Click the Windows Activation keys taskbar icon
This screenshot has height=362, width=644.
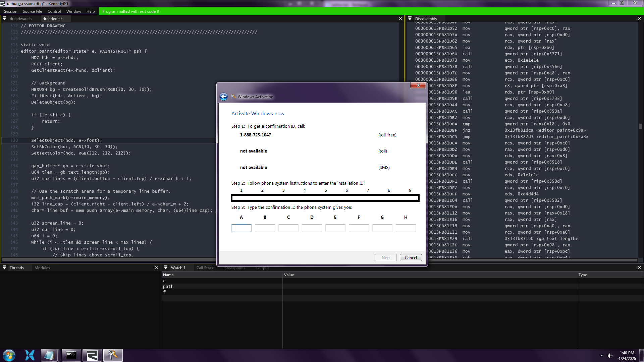(x=113, y=355)
